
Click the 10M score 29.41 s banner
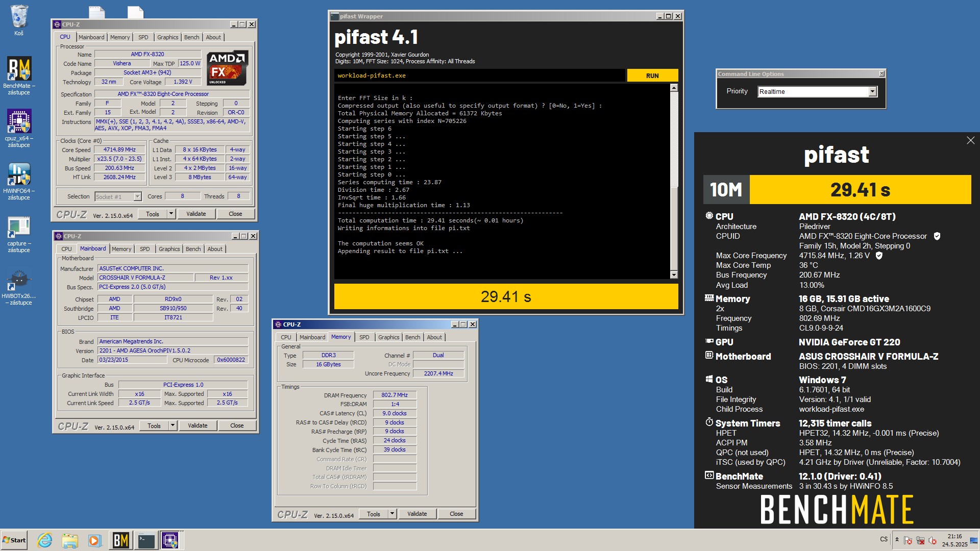pos(837,190)
